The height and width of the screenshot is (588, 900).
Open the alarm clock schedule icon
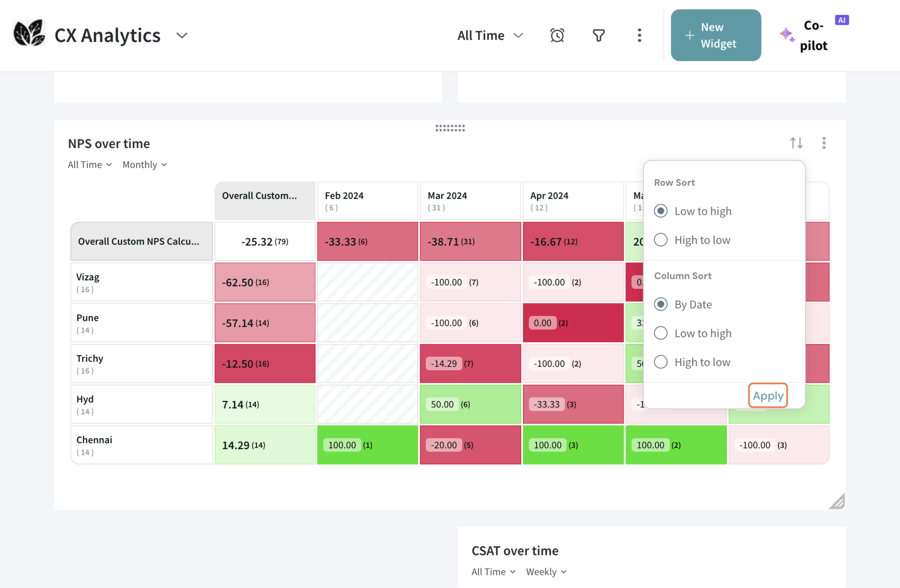point(557,35)
